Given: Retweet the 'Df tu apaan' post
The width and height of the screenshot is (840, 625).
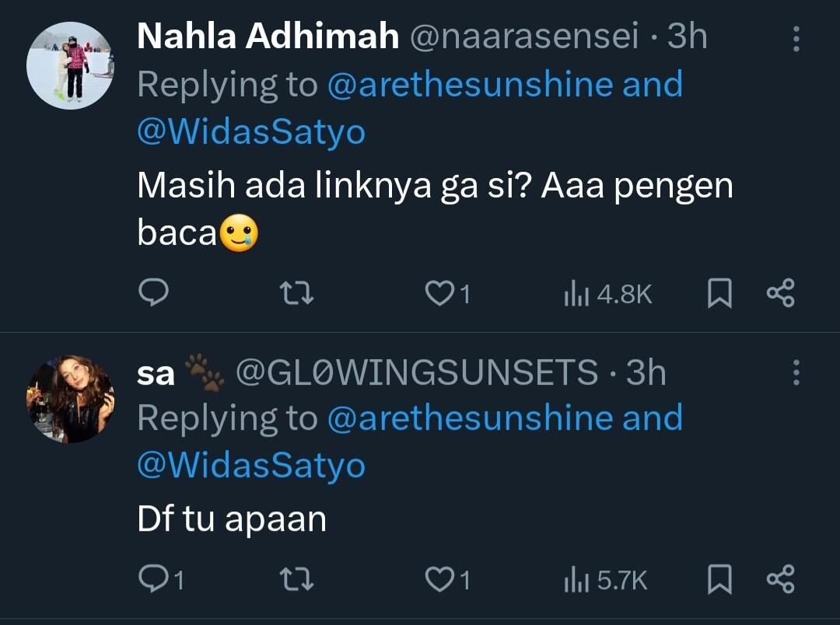Looking at the screenshot, I should click(296, 579).
